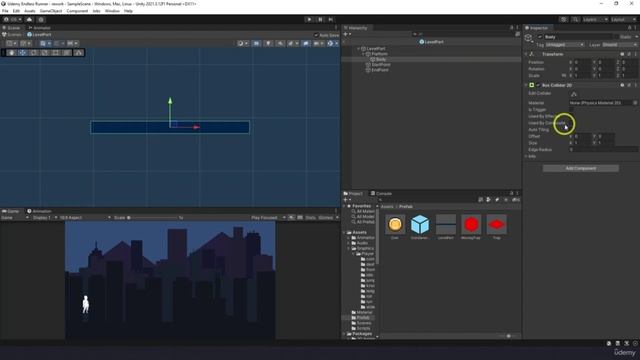
Task: Switch to the Game tab
Action: [x=10, y=211]
